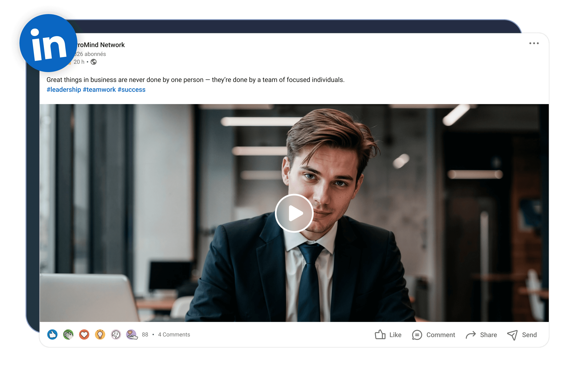This screenshot has width=588, height=368.
Task: Click the globe public visibility icon
Action: [x=94, y=62]
